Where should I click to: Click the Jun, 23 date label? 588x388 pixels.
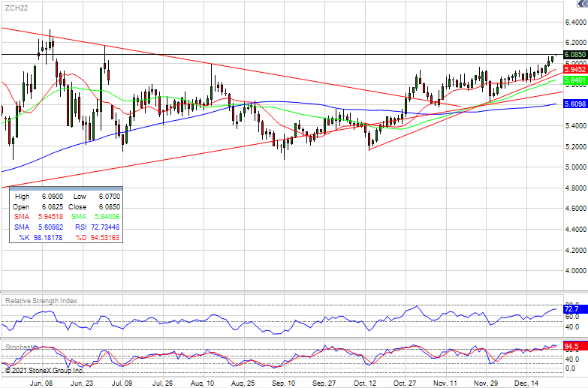pyautogui.click(x=82, y=383)
